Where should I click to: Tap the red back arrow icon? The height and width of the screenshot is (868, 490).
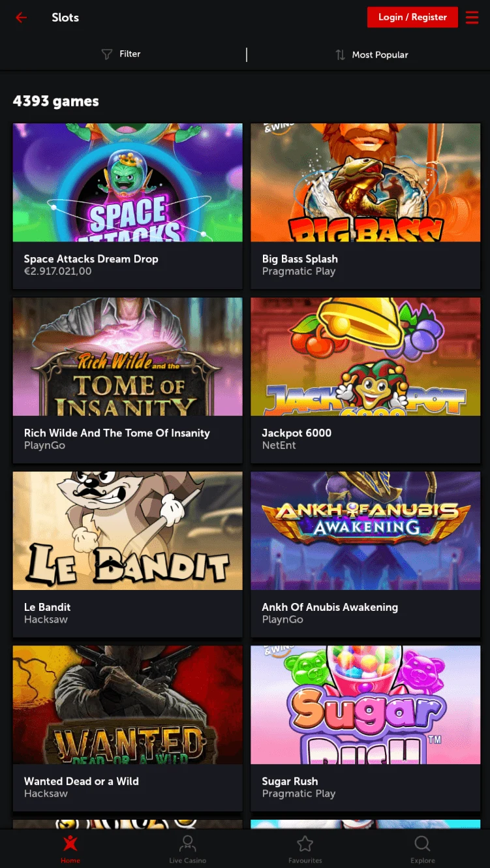click(22, 18)
